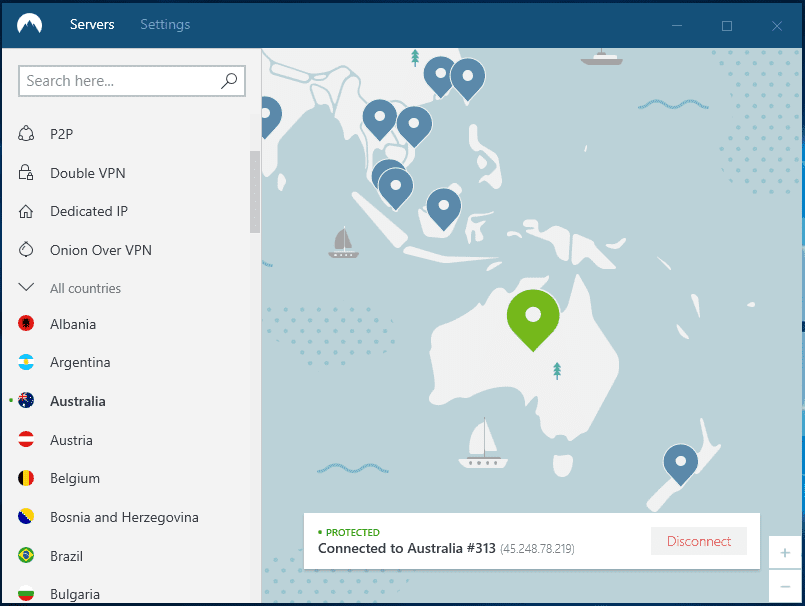Click the Bosnia and Herzegovina flag

point(26,517)
